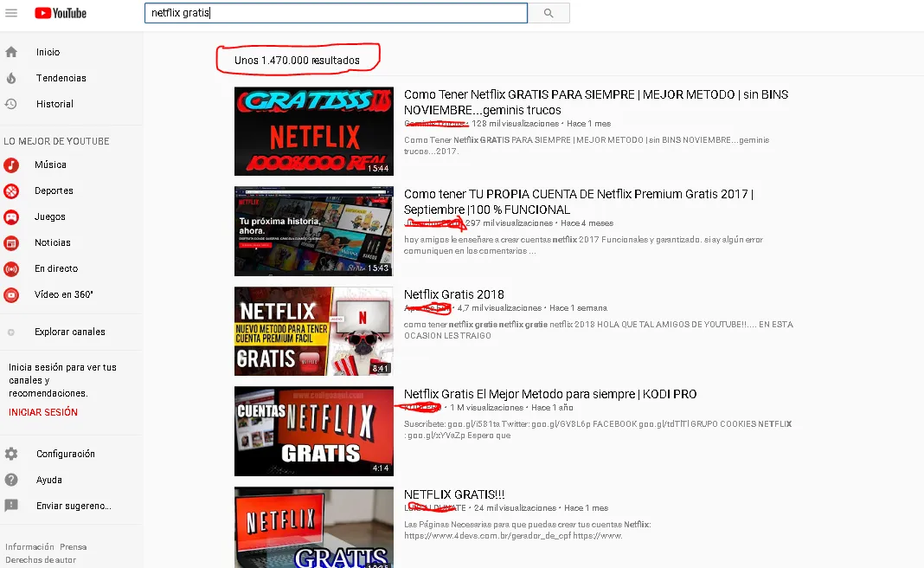Click the Deportes ball icon
The image size is (924, 568).
point(11,191)
